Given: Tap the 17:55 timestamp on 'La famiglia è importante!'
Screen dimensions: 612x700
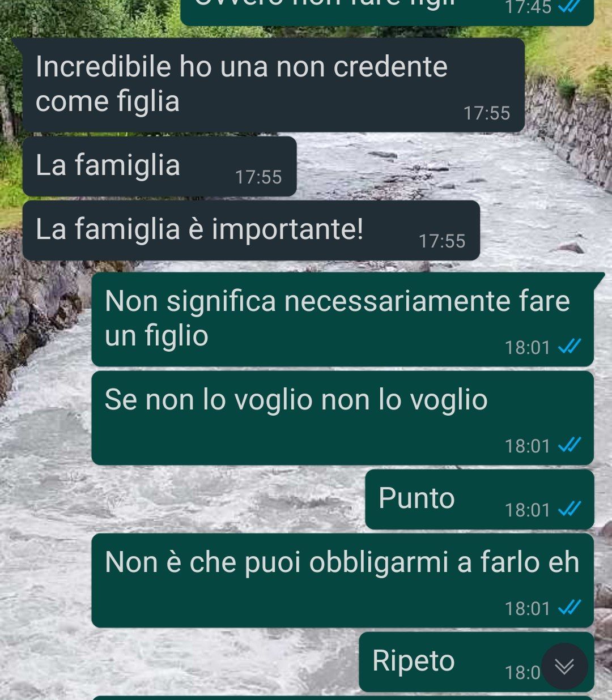Looking at the screenshot, I should click(x=442, y=241).
